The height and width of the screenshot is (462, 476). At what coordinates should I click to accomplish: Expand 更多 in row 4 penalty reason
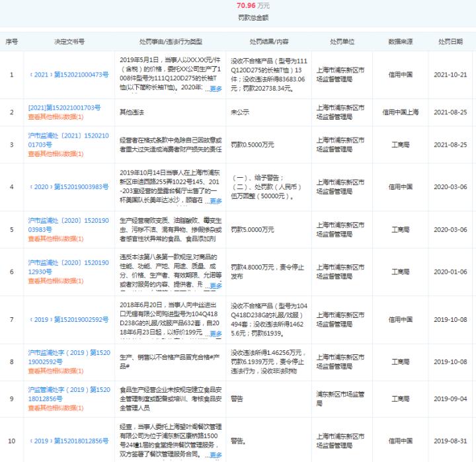(x=216, y=201)
